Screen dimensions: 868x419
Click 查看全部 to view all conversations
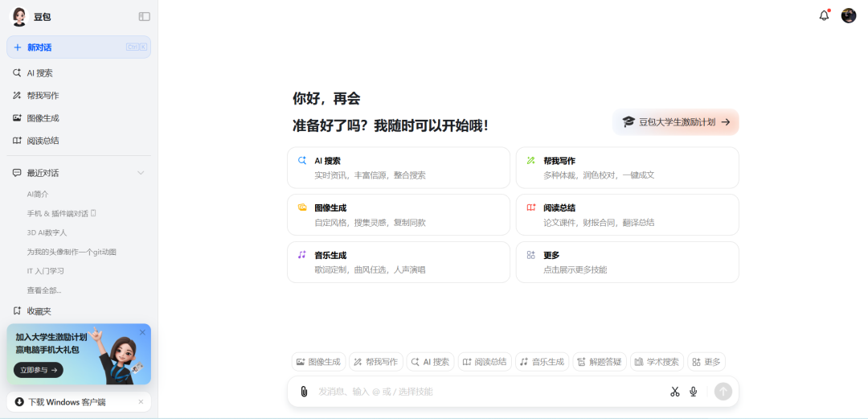pyautogui.click(x=43, y=290)
